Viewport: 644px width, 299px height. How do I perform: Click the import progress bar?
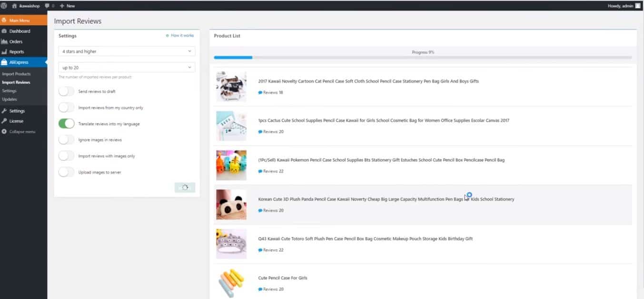pos(423,58)
